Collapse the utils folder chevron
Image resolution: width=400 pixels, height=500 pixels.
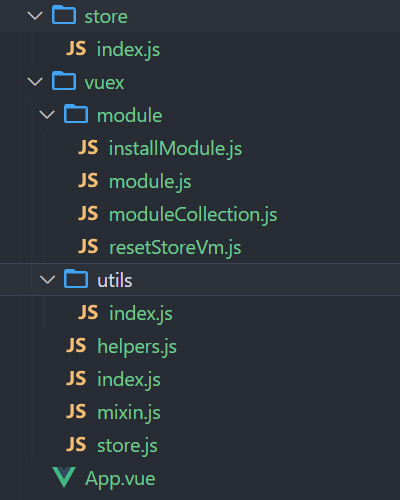pyautogui.click(x=47, y=280)
